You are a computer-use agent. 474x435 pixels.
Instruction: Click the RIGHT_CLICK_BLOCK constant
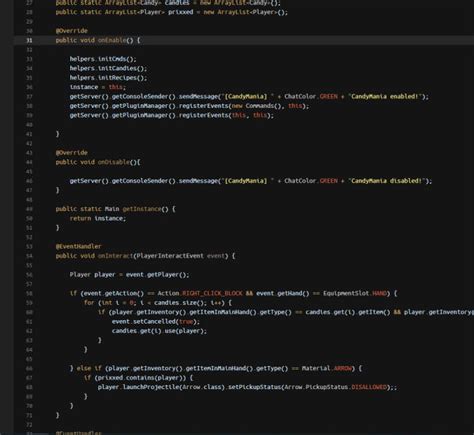[x=212, y=293]
